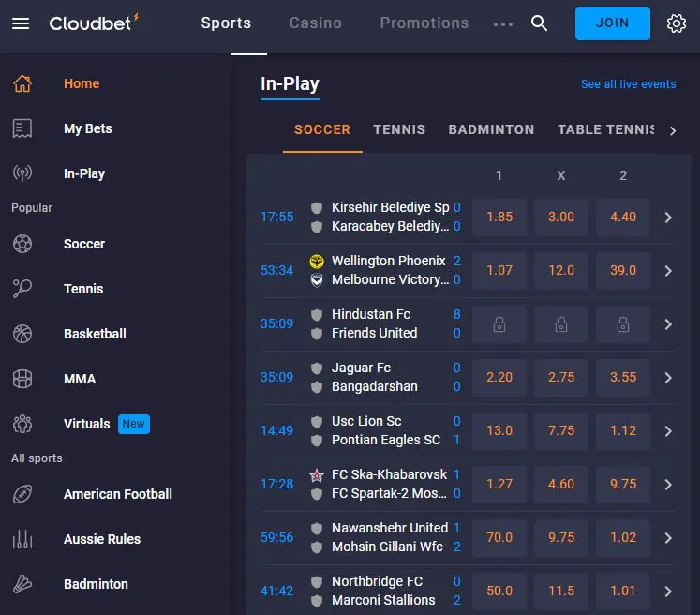Click the Tennis racket icon
Screen dimensions: 700x615
click(x=22, y=289)
